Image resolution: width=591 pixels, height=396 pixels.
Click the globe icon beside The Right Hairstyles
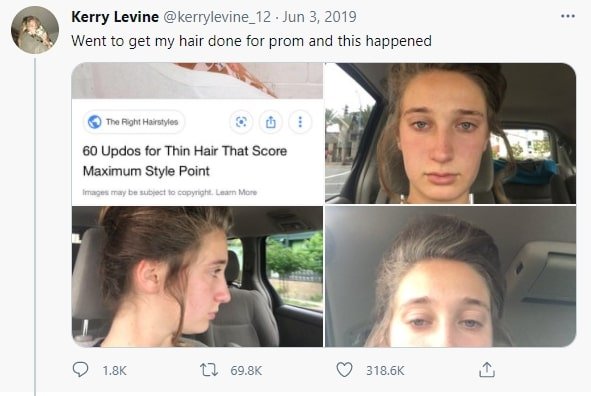point(95,122)
